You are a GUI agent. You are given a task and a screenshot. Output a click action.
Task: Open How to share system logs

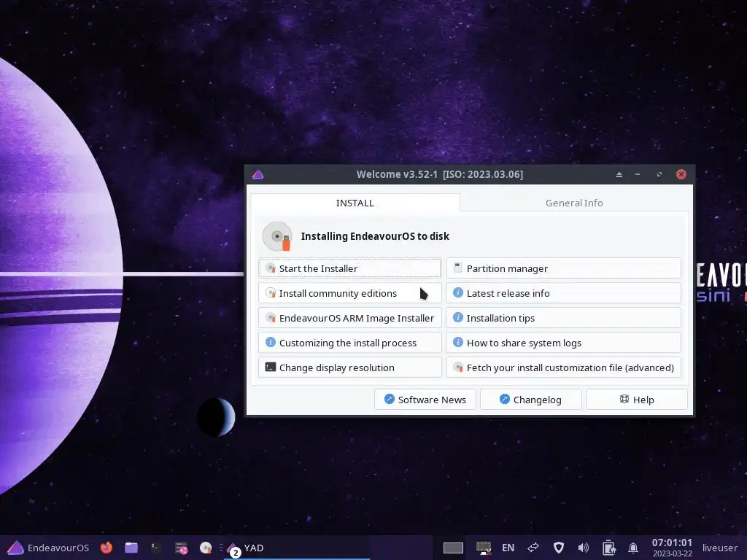click(x=563, y=343)
